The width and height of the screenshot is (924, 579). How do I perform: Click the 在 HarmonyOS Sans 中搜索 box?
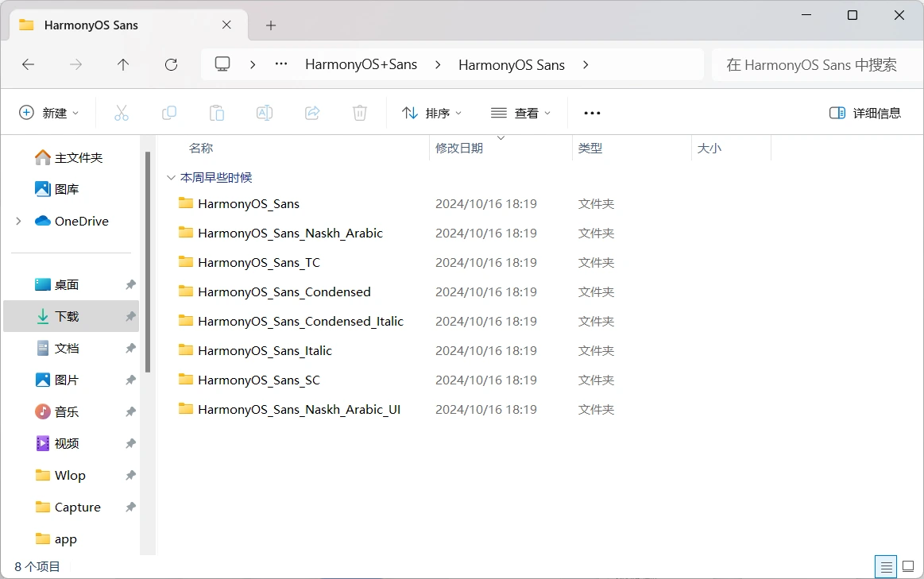point(817,65)
